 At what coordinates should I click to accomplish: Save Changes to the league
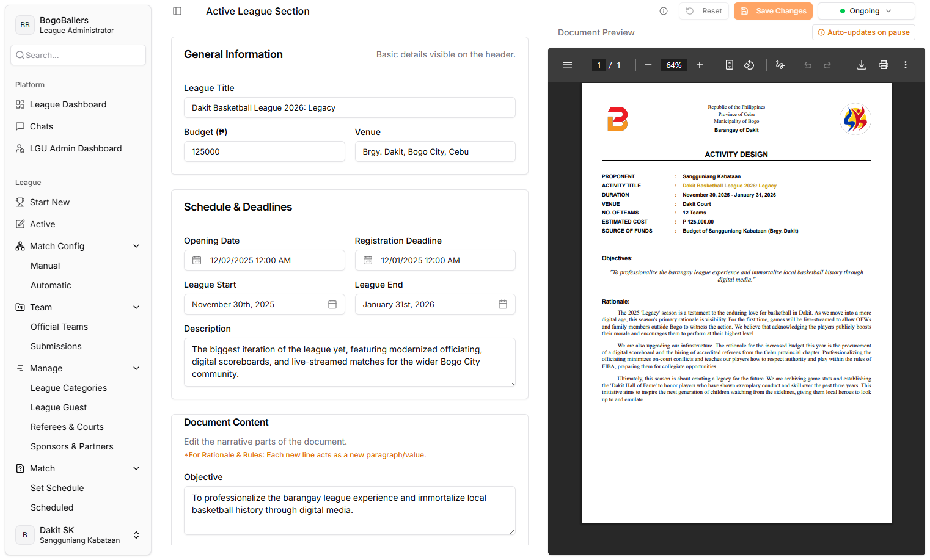pyautogui.click(x=773, y=11)
